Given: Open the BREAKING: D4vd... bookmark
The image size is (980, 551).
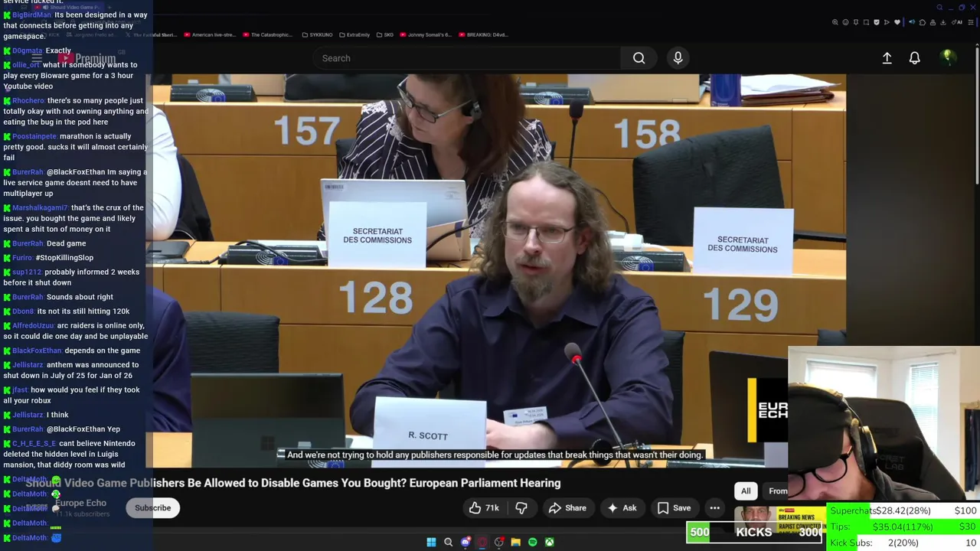Looking at the screenshot, I should click(483, 34).
